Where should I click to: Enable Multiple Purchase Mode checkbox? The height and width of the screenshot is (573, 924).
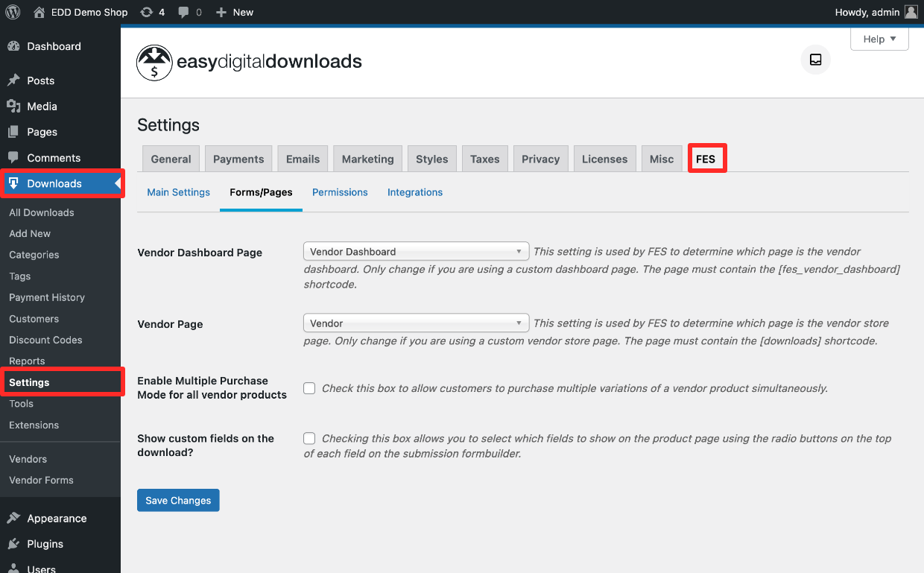tap(309, 388)
